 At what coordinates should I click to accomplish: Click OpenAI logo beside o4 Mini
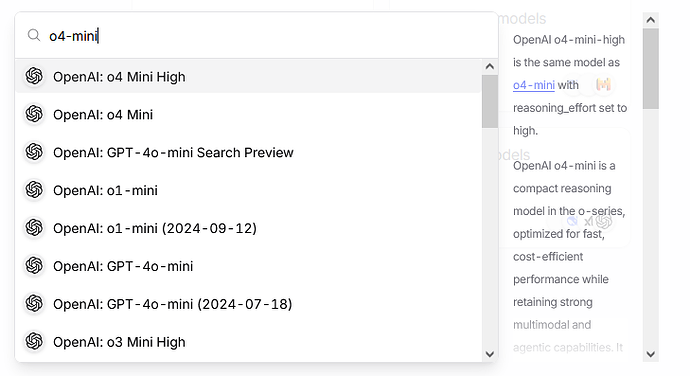point(34,114)
